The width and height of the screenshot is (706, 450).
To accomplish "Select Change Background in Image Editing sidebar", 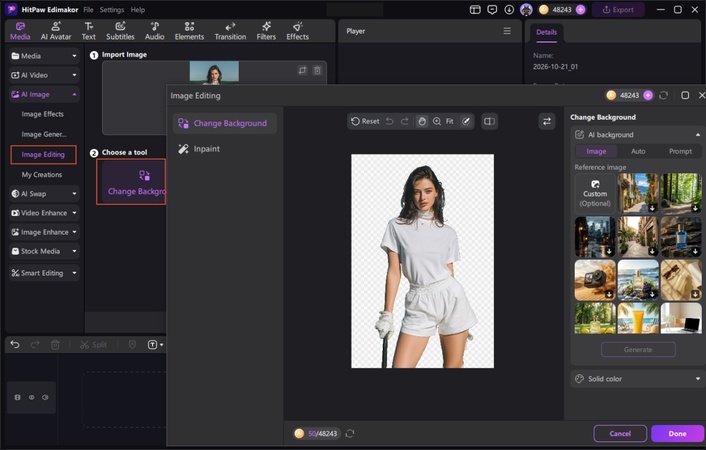I will (225, 123).
